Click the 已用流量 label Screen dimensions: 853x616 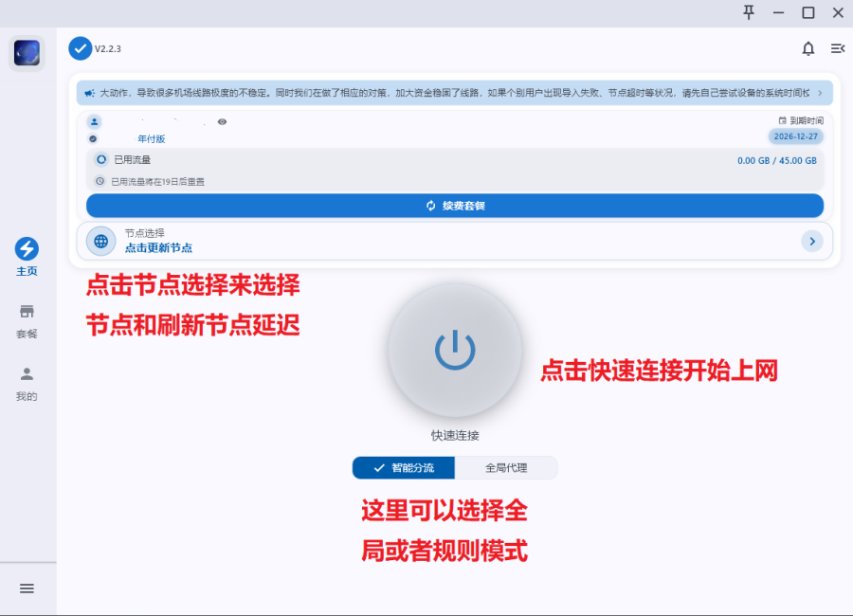(x=132, y=160)
